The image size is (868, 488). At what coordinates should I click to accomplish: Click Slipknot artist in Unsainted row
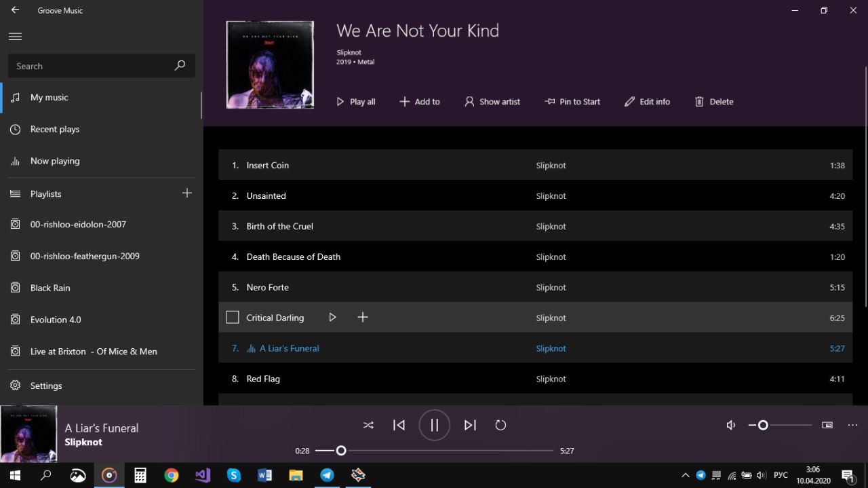[551, 195]
